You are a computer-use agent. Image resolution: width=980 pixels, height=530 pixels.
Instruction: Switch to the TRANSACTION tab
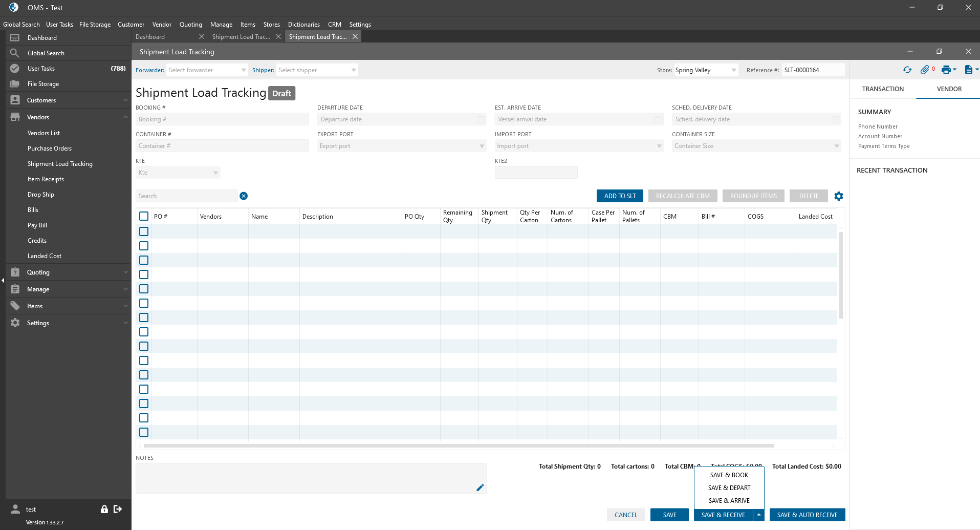pos(883,89)
